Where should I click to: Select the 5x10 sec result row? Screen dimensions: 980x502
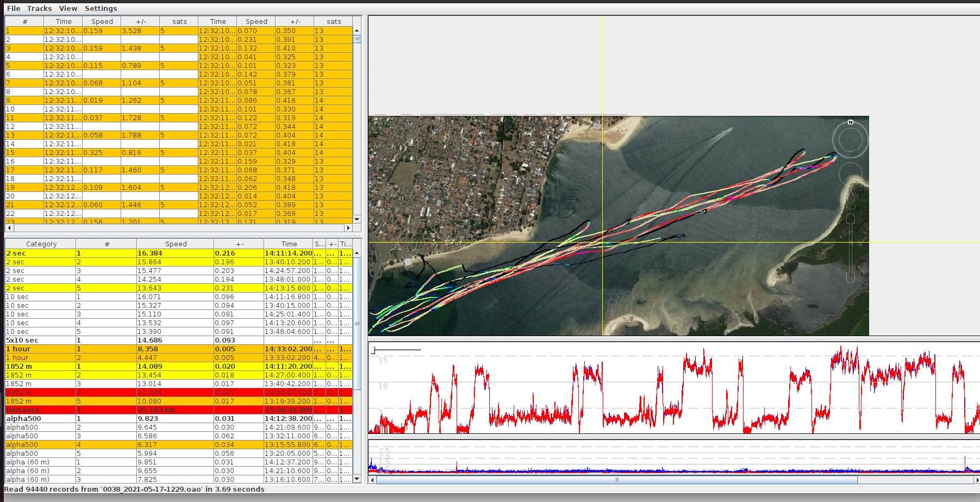(109, 340)
